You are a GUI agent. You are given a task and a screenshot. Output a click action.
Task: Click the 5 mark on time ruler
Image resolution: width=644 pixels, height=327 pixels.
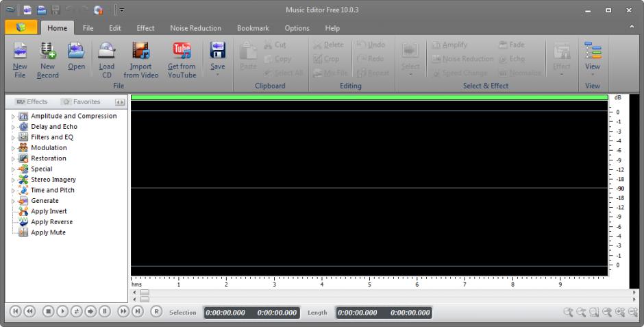tap(369, 284)
